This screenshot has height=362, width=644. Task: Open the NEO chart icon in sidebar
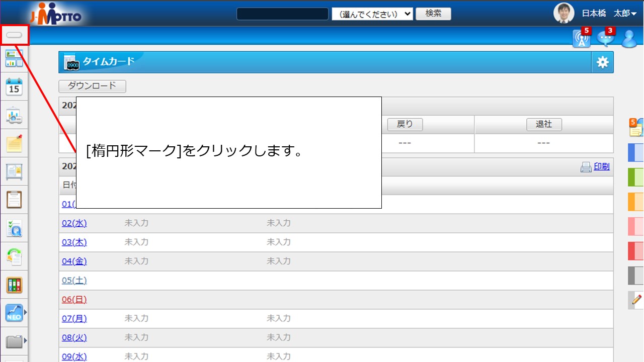coord(14,313)
